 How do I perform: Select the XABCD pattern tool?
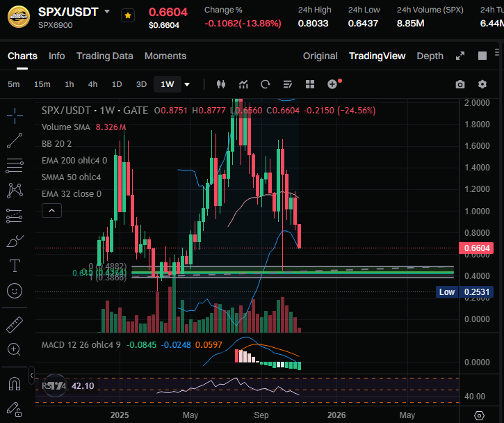(x=15, y=191)
